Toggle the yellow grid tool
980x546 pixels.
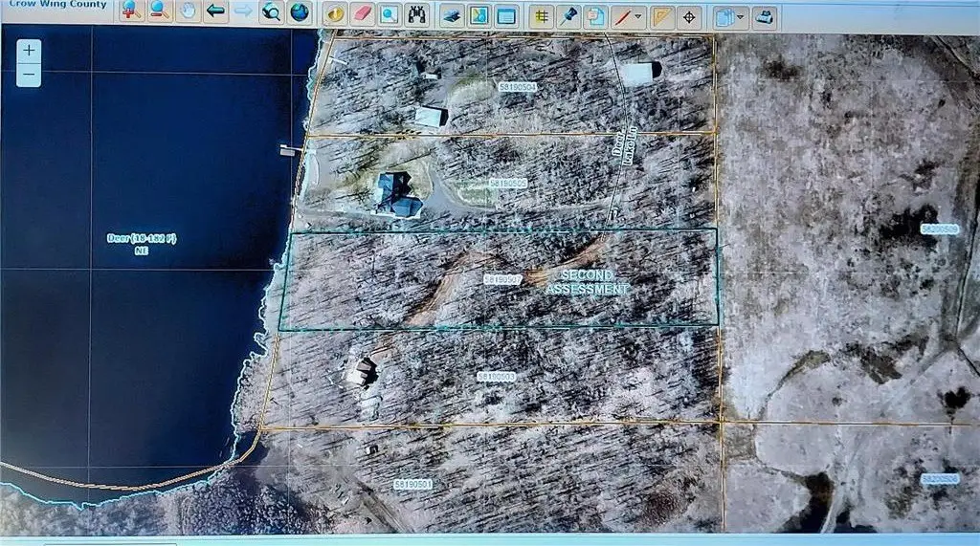[x=542, y=15]
